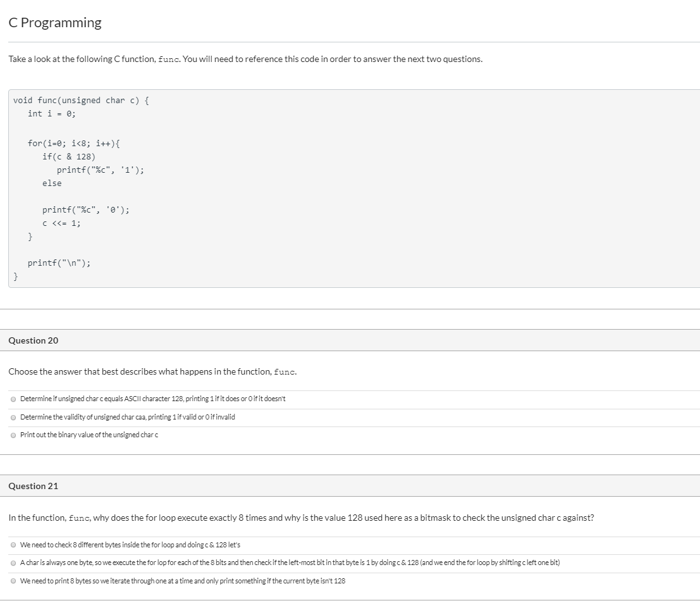The height and width of the screenshot is (603, 700).
Task: Click 'Take a look at the following C function' instruction text
Action: point(245,59)
